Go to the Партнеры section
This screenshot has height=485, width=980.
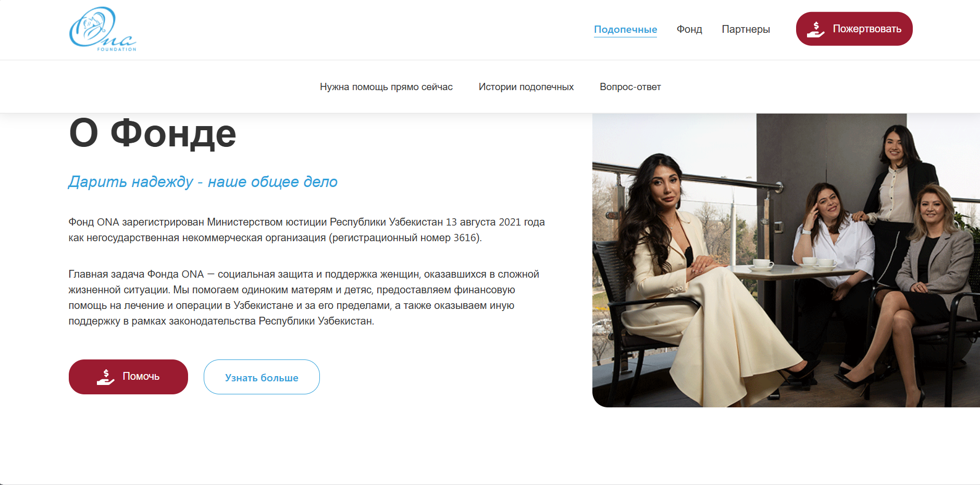[746, 29]
